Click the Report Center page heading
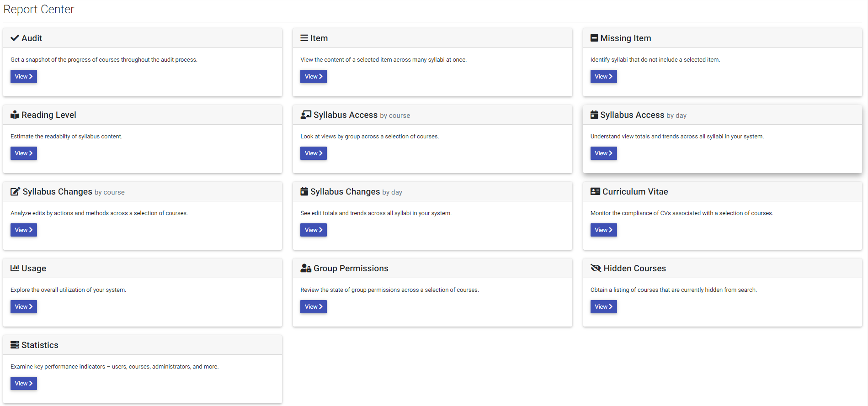868x406 pixels. [x=39, y=9]
